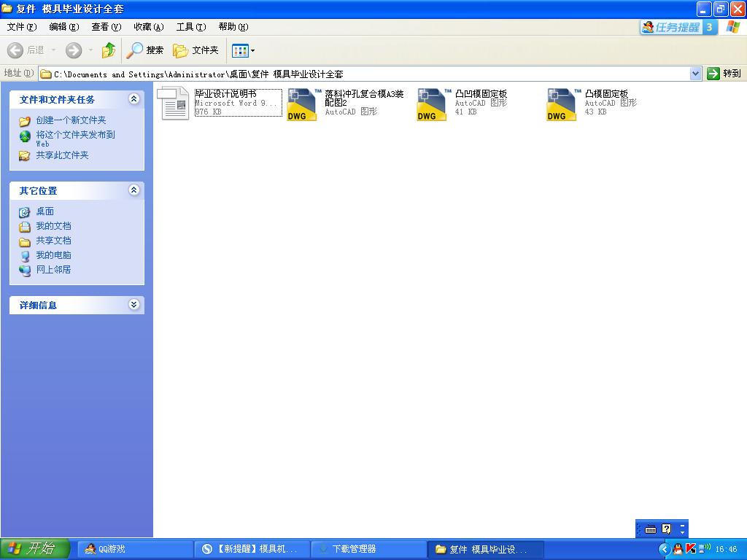
Task: Open the 文件(F) menu
Action: click(21, 27)
